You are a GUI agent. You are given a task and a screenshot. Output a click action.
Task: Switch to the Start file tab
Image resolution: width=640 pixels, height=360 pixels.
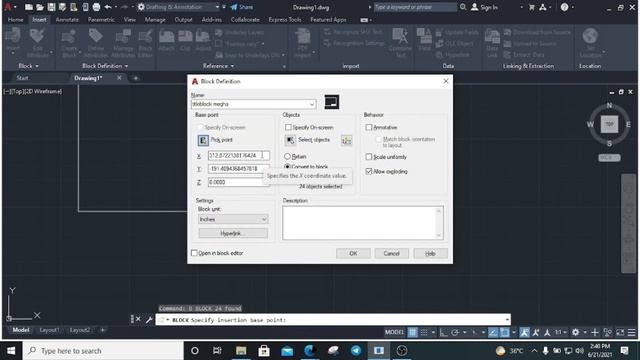tap(22, 78)
